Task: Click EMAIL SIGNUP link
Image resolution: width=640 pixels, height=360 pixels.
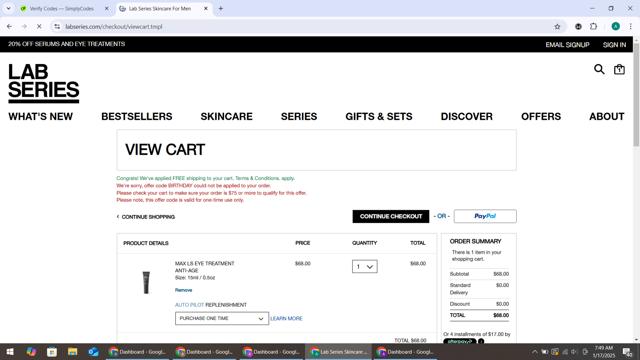Action: coord(567,45)
